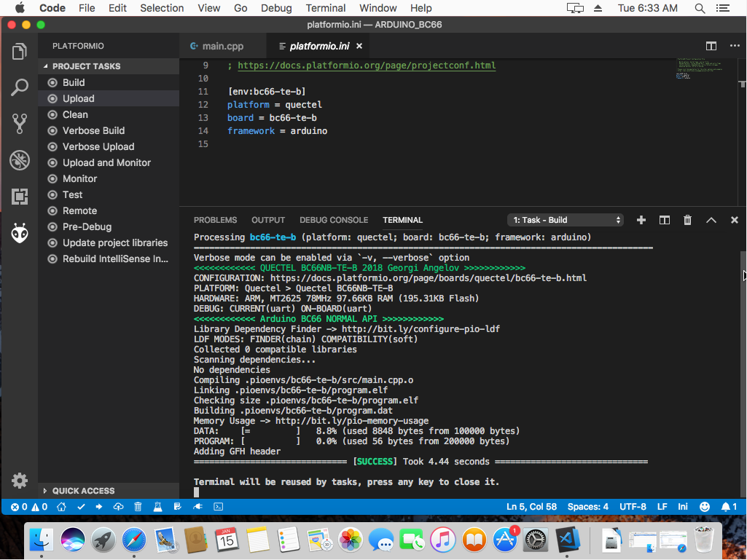Open the Terminal menu in menu bar
This screenshot has height=560, width=747.
coord(325,8)
